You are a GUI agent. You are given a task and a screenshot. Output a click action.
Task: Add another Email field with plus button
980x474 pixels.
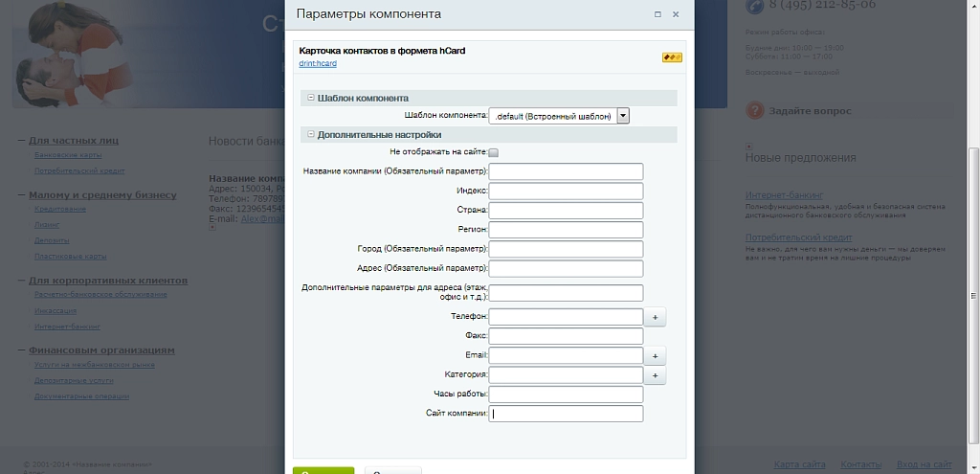click(655, 356)
